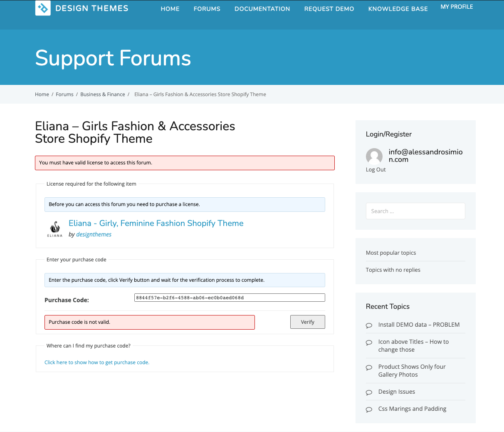Click the Eliana – Girls Fashion & Accessories page title
The image size is (504, 432).
tap(135, 132)
